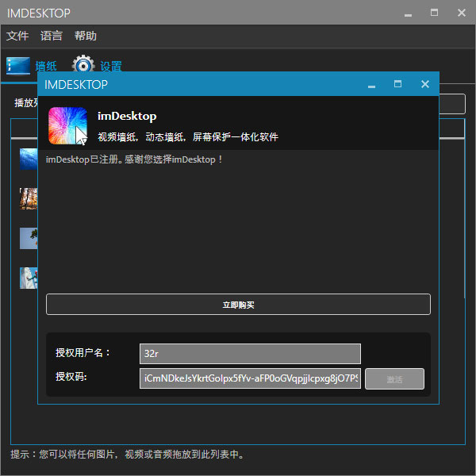
Task: Open the 帮助 menu
Action: click(86, 36)
